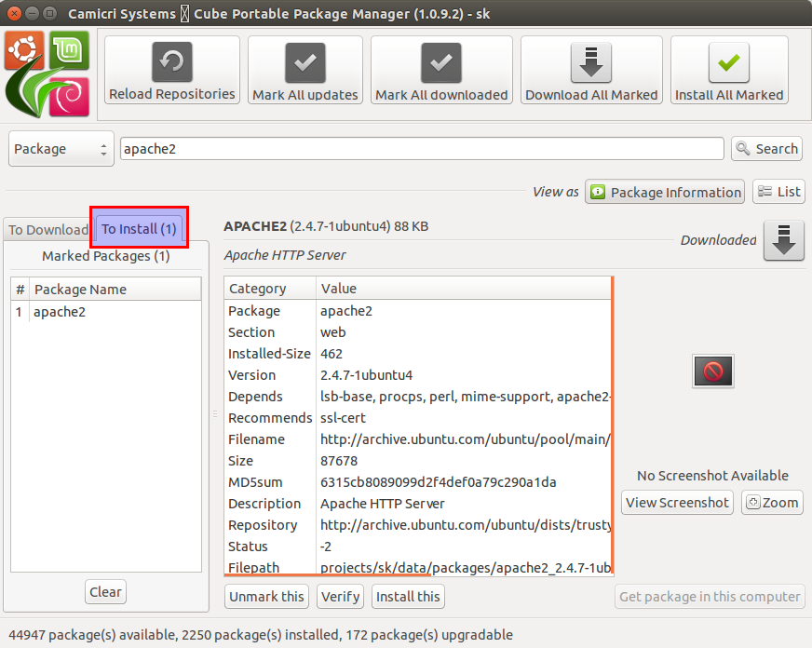Select the Filepath row value
Viewport: 812px width, 648px height.
point(418,567)
